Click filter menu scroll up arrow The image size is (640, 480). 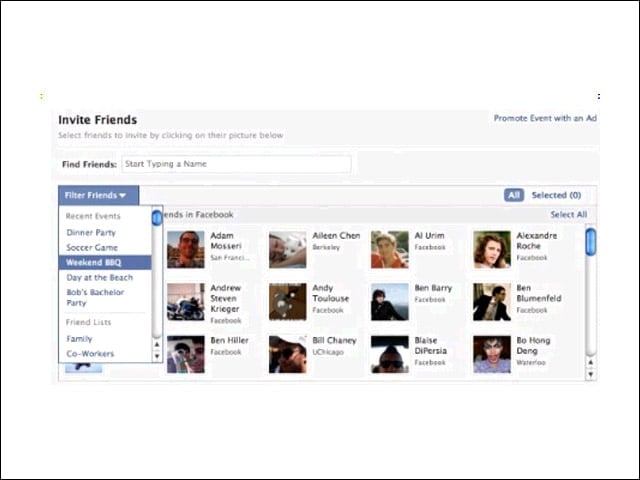coord(157,344)
